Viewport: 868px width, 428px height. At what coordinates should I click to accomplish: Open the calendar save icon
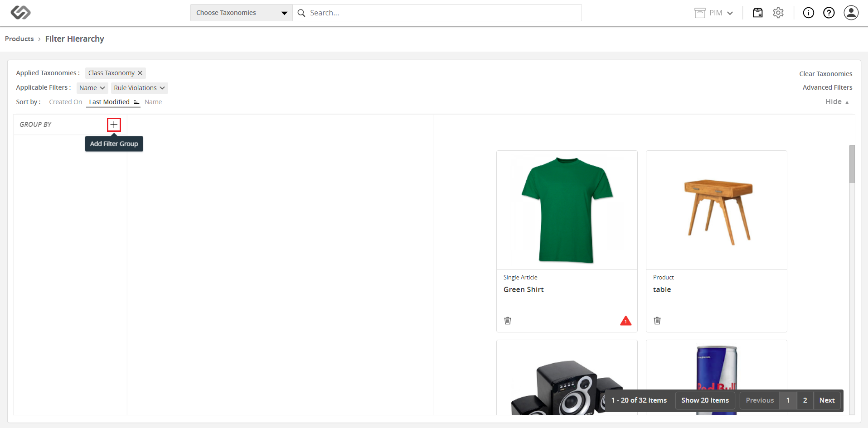pos(758,13)
